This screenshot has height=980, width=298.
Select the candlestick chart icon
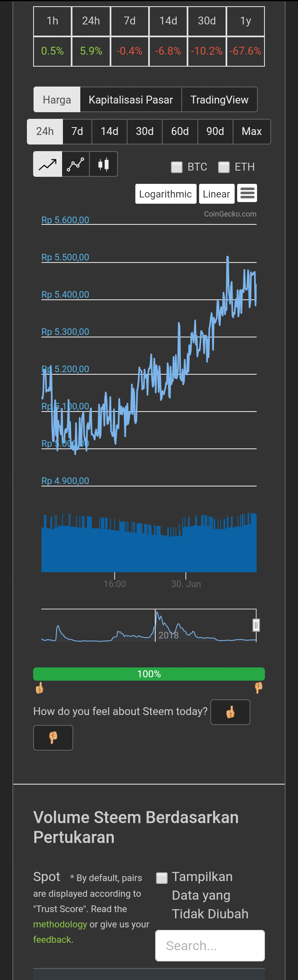pyautogui.click(x=103, y=164)
